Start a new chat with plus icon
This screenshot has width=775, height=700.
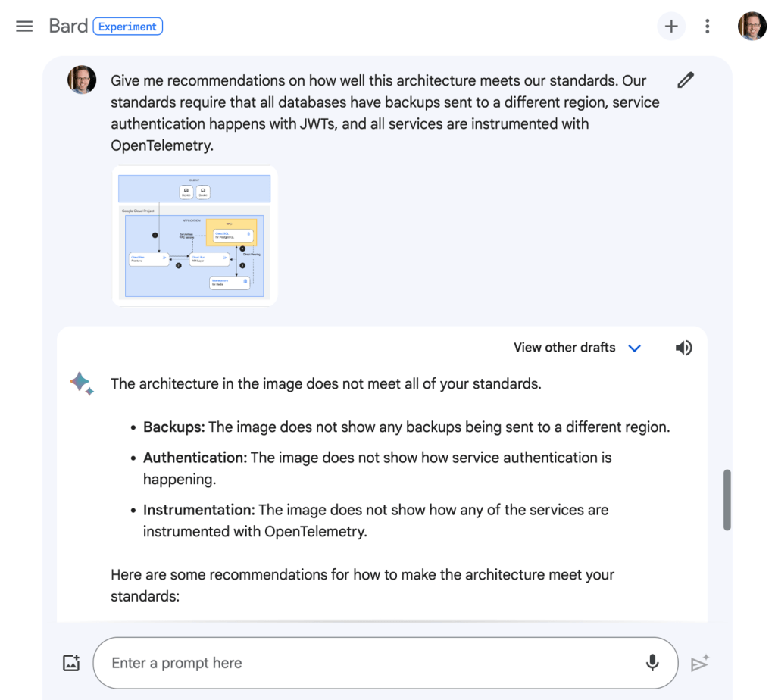670,27
